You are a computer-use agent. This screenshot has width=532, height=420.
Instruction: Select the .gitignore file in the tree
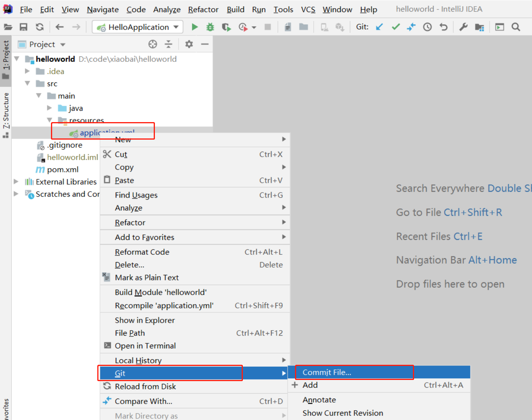(65, 145)
